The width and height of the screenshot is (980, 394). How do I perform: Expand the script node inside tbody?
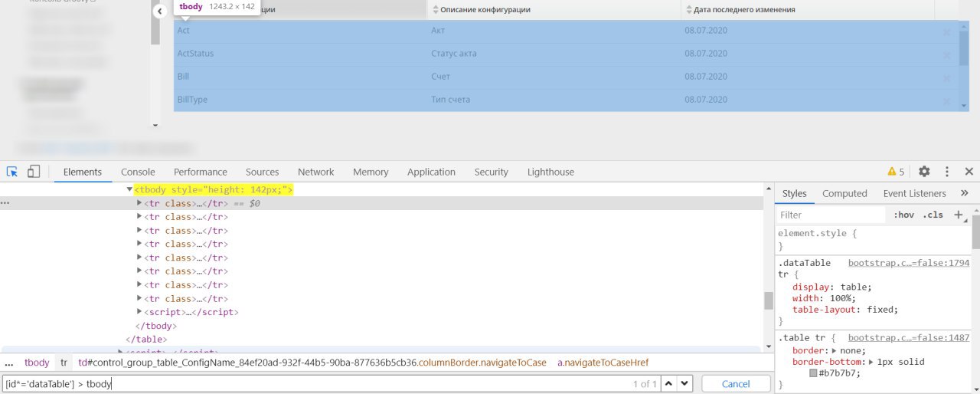(139, 312)
